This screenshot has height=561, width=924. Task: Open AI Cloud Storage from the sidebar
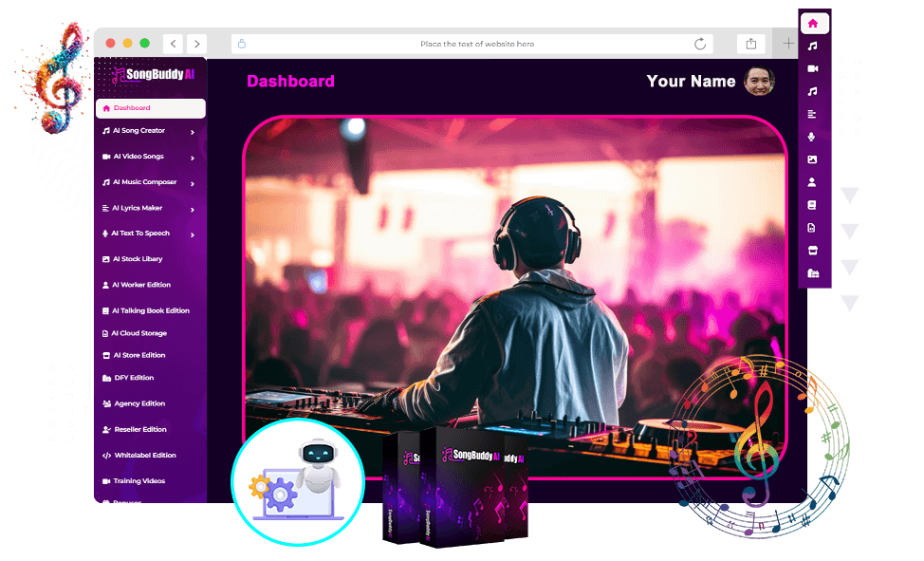(139, 333)
